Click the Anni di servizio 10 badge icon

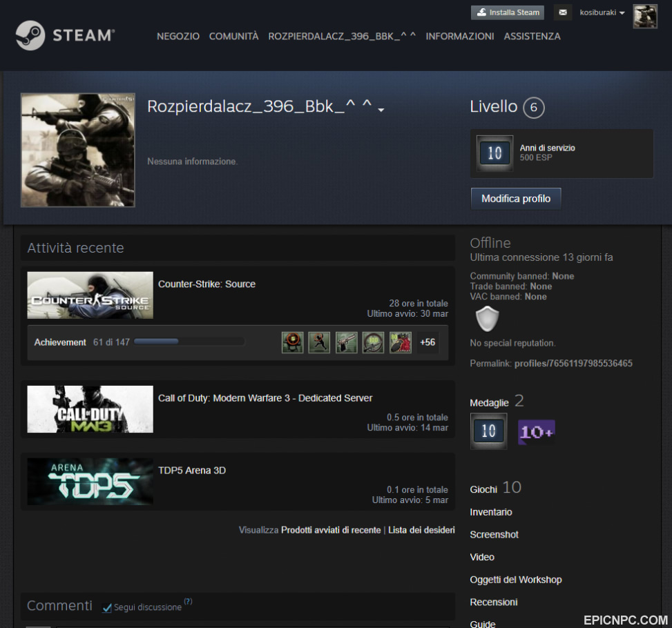(x=495, y=153)
